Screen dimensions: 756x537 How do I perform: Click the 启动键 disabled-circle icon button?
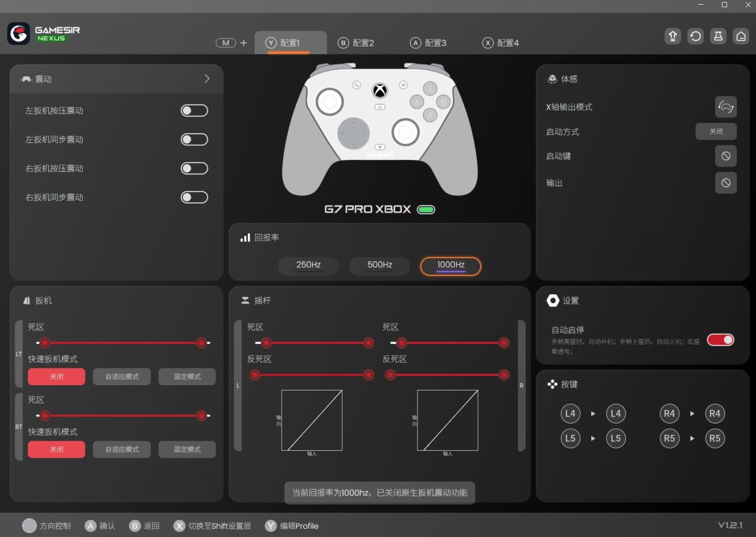(726, 156)
